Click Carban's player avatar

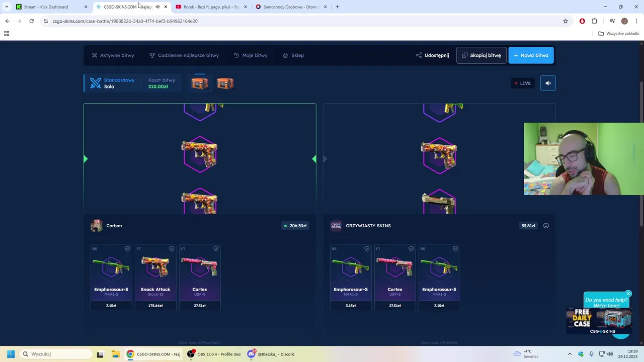click(x=96, y=226)
